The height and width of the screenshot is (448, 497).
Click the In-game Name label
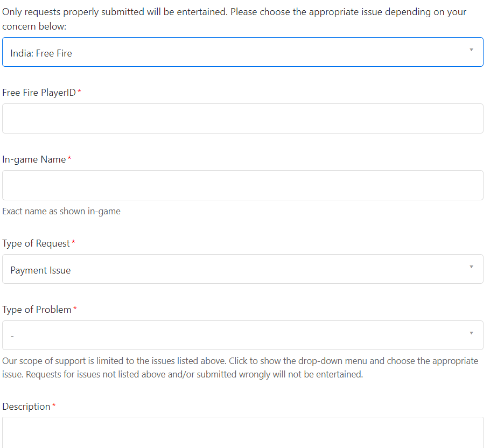[x=34, y=159]
